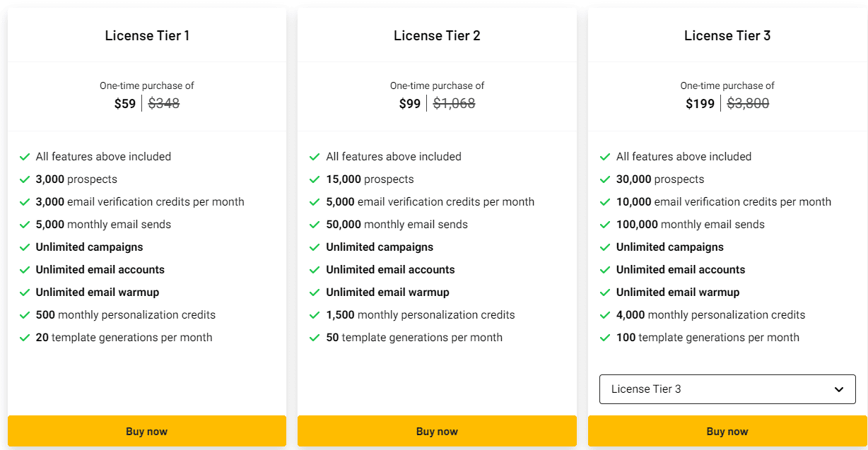Click 100 template generations per month text
This screenshot has height=450, width=868.
[x=708, y=338]
